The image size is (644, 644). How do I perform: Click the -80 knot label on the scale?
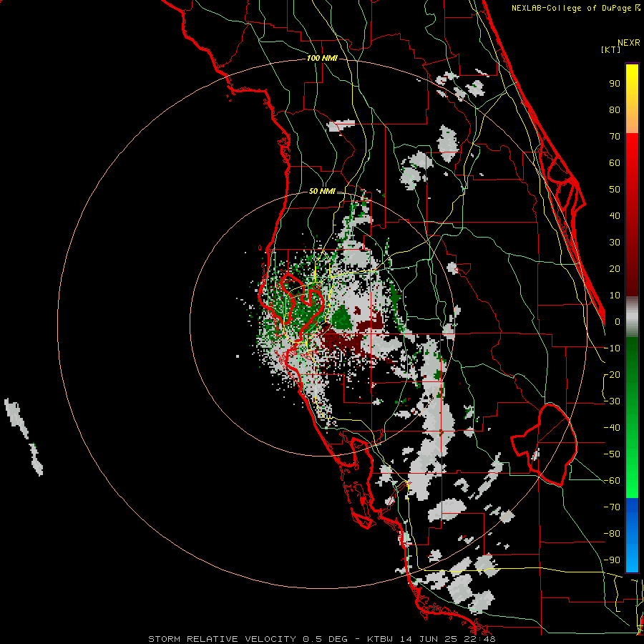(x=612, y=534)
